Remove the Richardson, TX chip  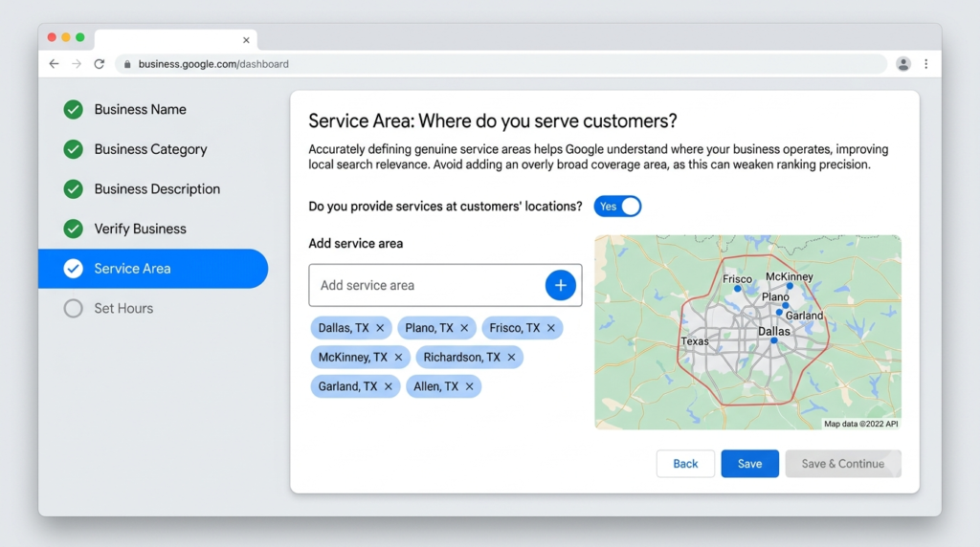point(511,357)
